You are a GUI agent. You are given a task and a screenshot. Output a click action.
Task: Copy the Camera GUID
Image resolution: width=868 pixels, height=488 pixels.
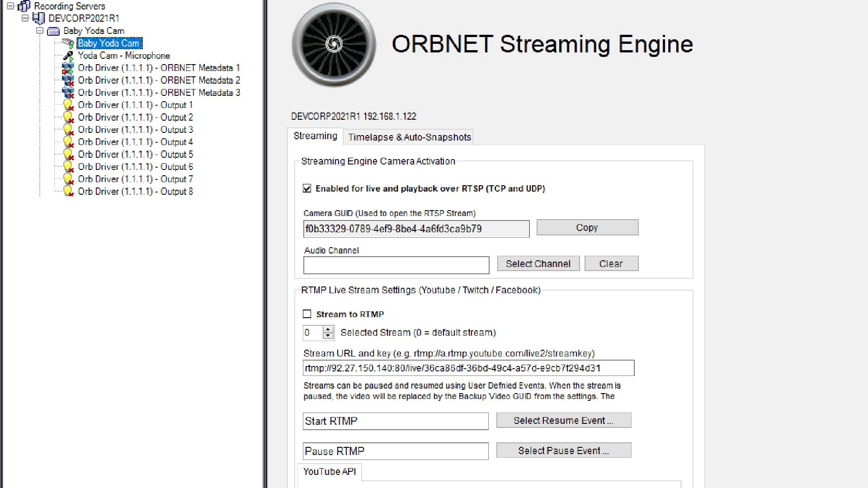(587, 228)
